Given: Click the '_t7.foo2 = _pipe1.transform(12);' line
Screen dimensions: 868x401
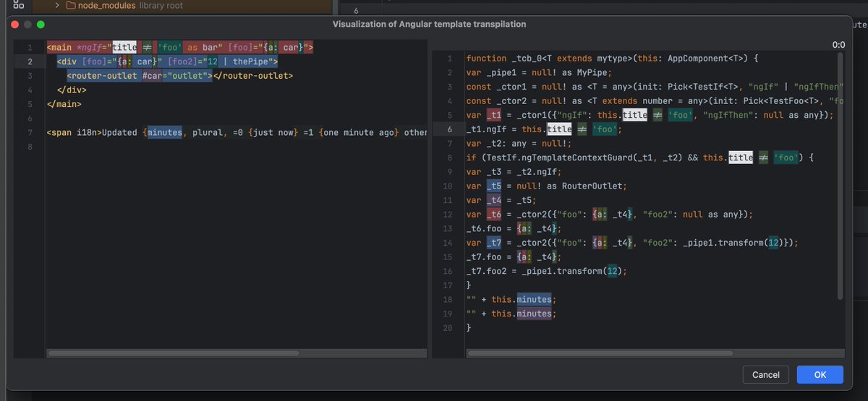Looking at the screenshot, I should (x=547, y=271).
